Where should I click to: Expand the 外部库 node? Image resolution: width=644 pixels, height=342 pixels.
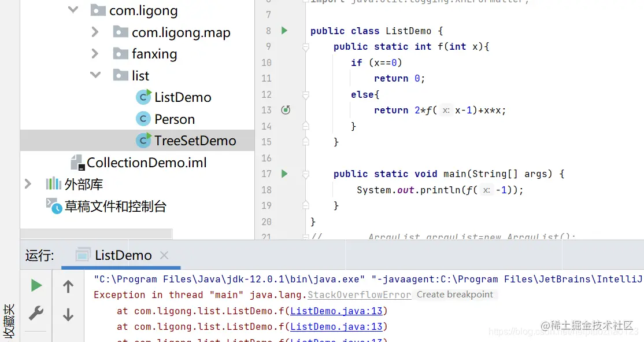click(28, 184)
